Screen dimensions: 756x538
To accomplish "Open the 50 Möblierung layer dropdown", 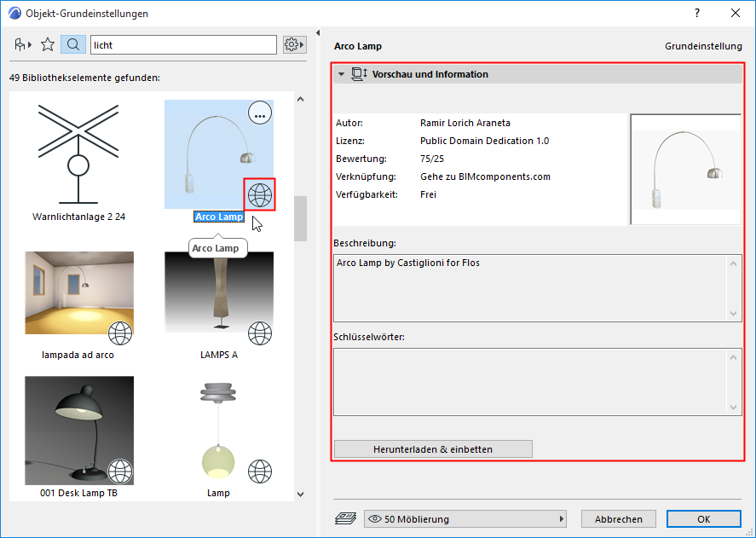I will [x=465, y=519].
